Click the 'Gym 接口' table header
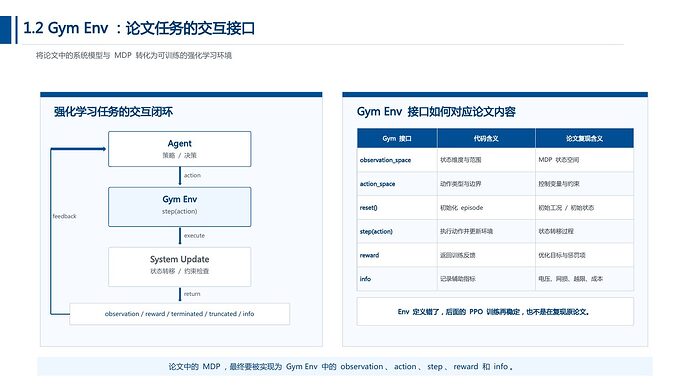Screen dimensions: 690x388 click(397, 139)
